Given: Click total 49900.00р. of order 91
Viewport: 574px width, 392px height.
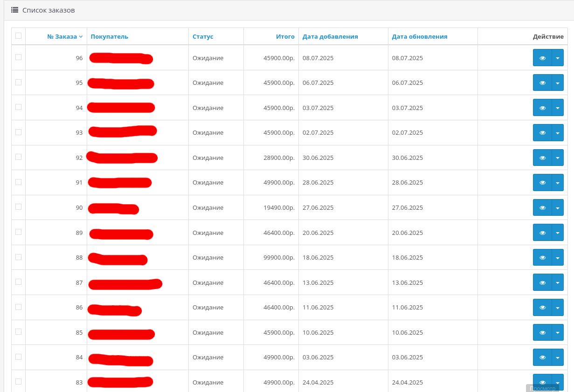Looking at the screenshot, I should 279,182.
